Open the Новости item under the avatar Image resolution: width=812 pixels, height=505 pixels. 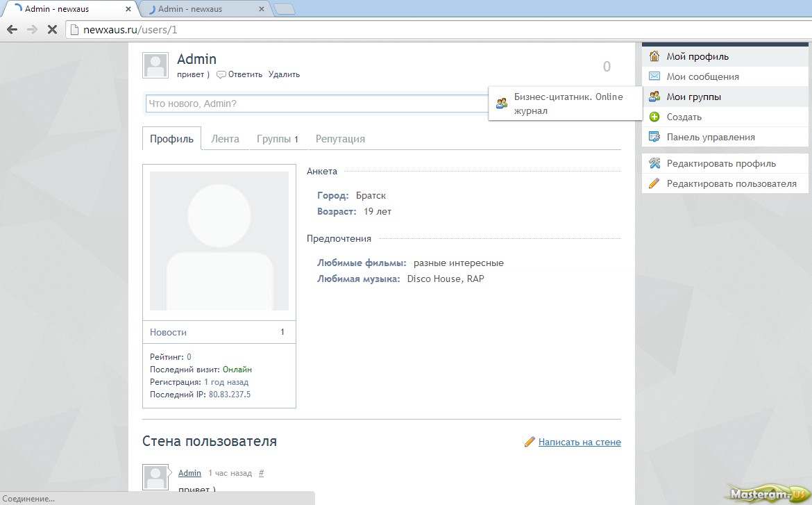coord(169,332)
